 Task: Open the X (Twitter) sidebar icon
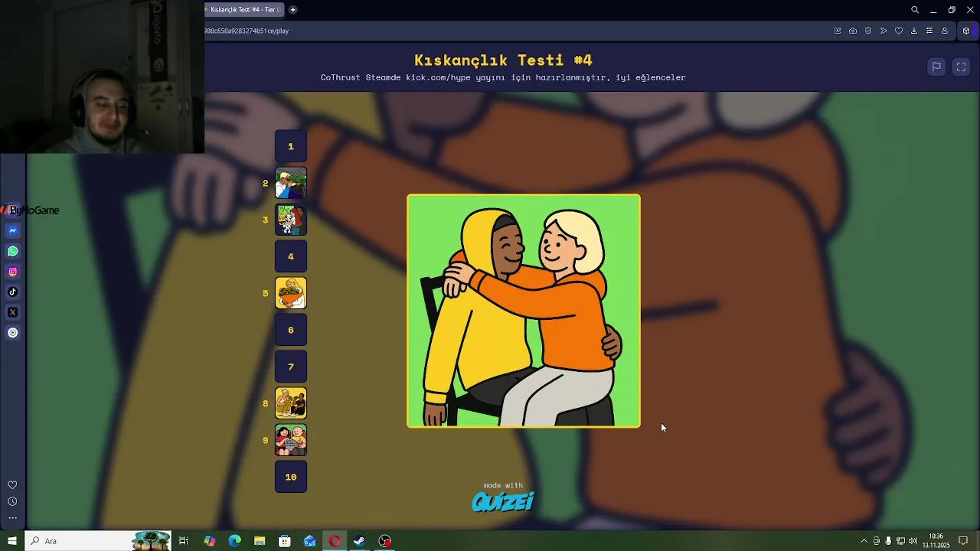(13, 312)
